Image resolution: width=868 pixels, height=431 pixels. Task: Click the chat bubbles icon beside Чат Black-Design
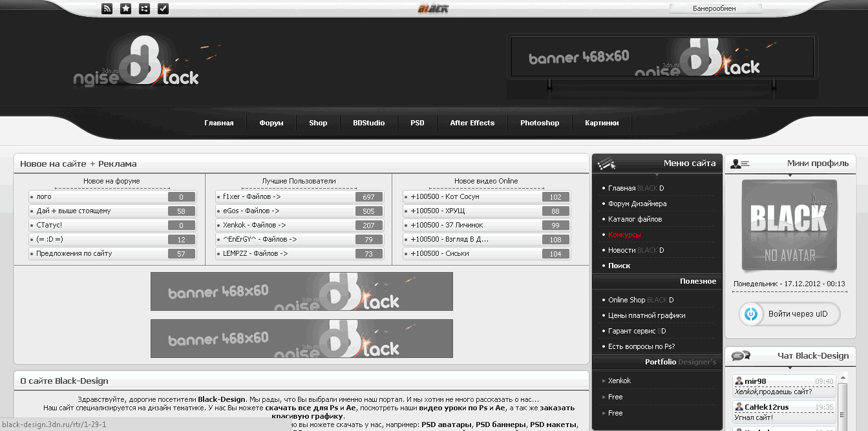tap(740, 355)
